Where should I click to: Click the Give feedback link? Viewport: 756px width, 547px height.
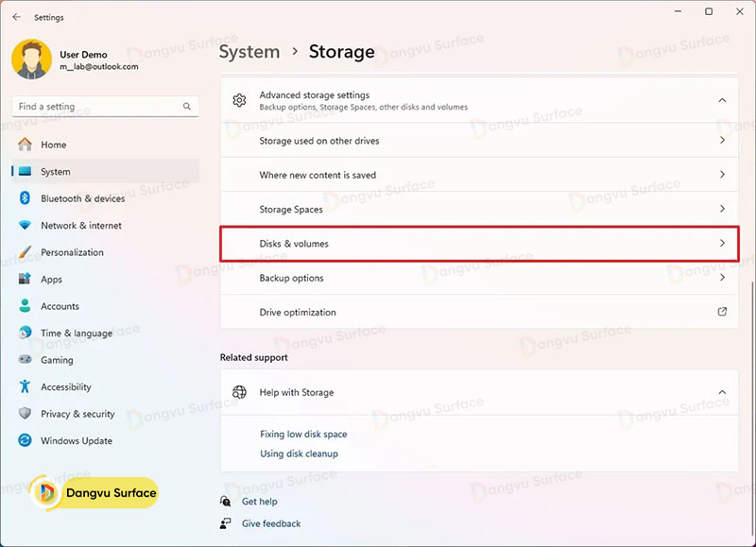click(x=270, y=523)
